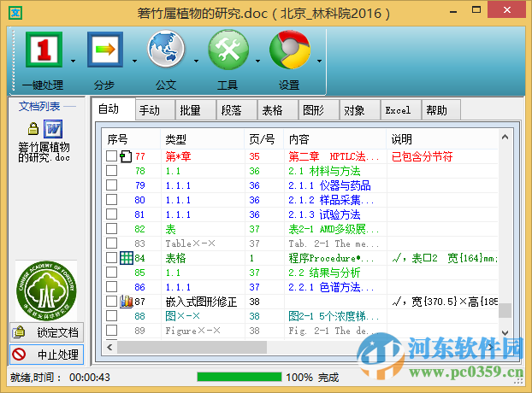The image size is (532, 393).
Task: Open the 公文 globe icon
Action: click(x=166, y=50)
